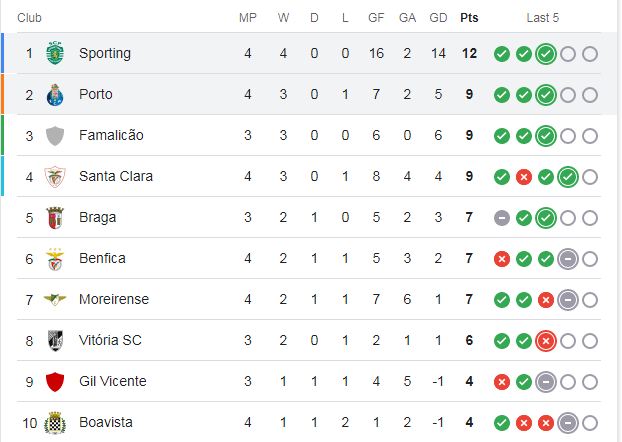Select Braga's gray draw indicator
The width and height of the screenshot is (622, 442).
click(x=502, y=218)
